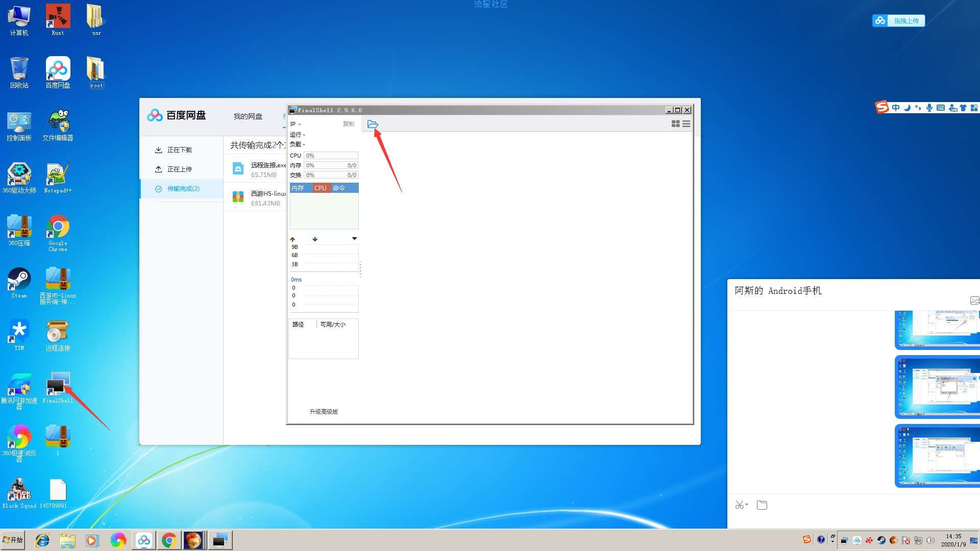Select the Black Squad desktop shortcut
The height and width of the screenshot is (551, 980).
click(x=19, y=493)
